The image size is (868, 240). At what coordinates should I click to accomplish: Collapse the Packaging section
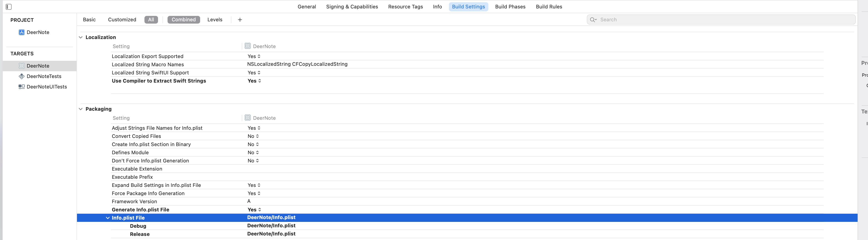point(81,109)
